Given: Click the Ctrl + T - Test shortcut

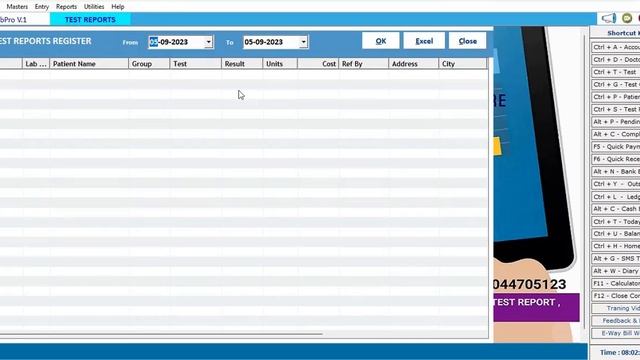Looking at the screenshot, I should (x=616, y=72).
